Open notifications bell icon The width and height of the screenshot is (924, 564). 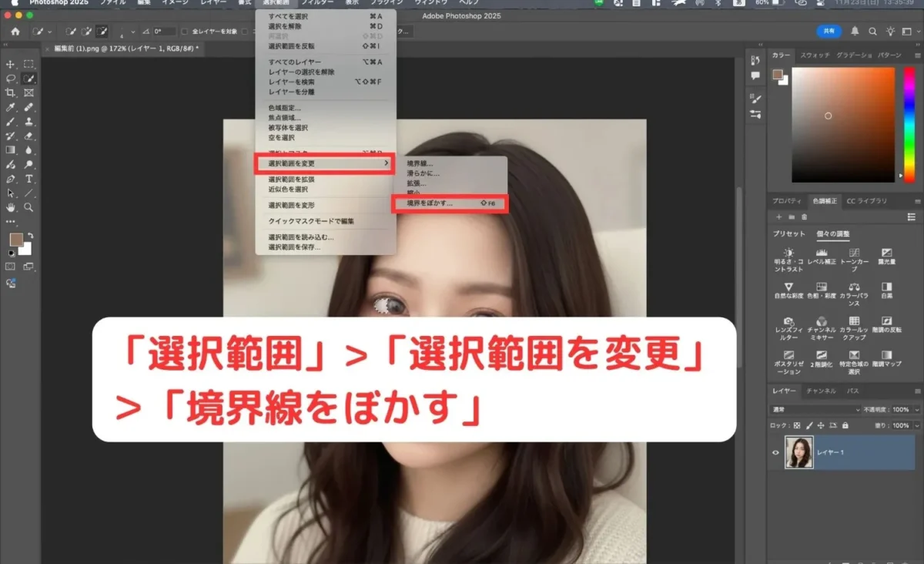(x=855, y=32)
